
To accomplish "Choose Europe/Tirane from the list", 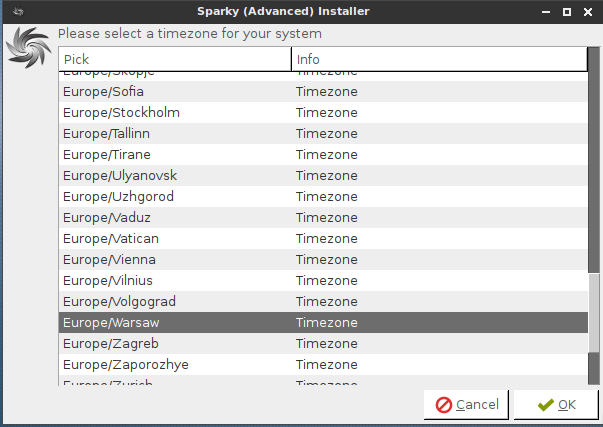I will pos(323,155).
